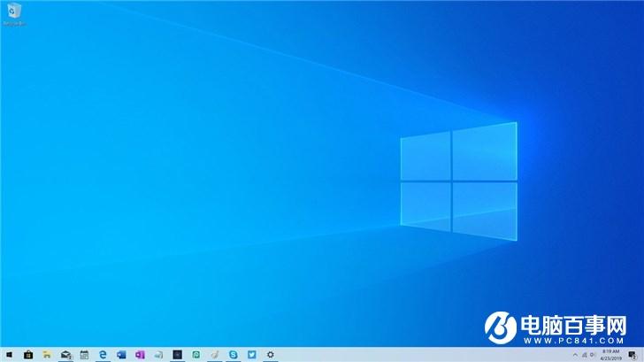Open the Windows Start menu
644x362 pixels.
(x=9, y=355)
